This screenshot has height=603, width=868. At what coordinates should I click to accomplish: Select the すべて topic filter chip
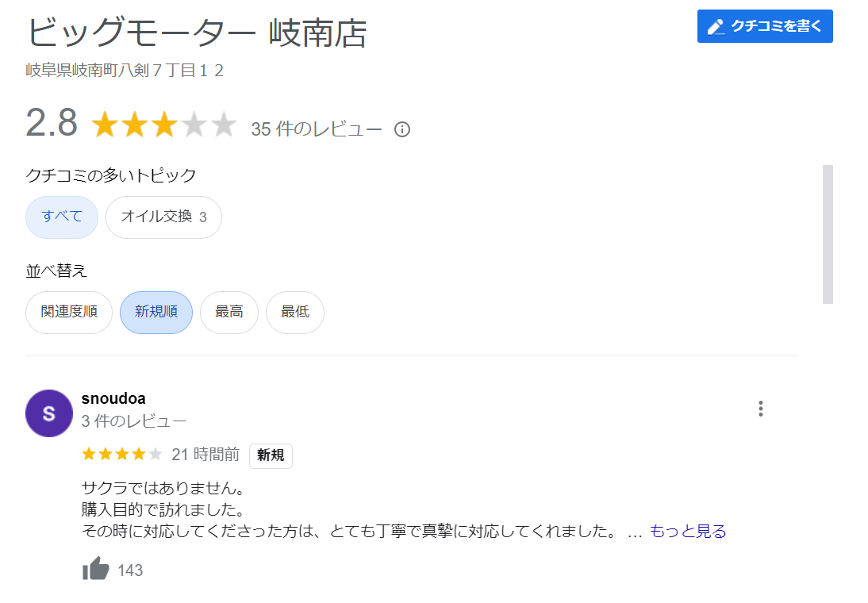[62, 217]
